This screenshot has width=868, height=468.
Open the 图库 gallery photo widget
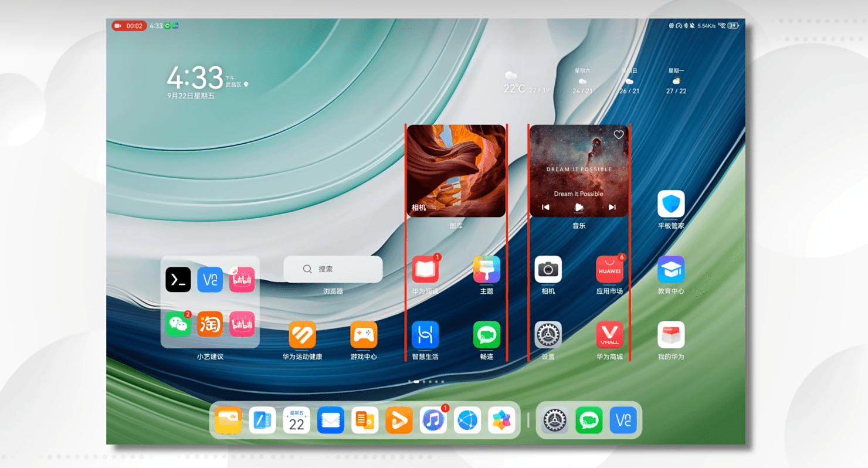(456, 171)
